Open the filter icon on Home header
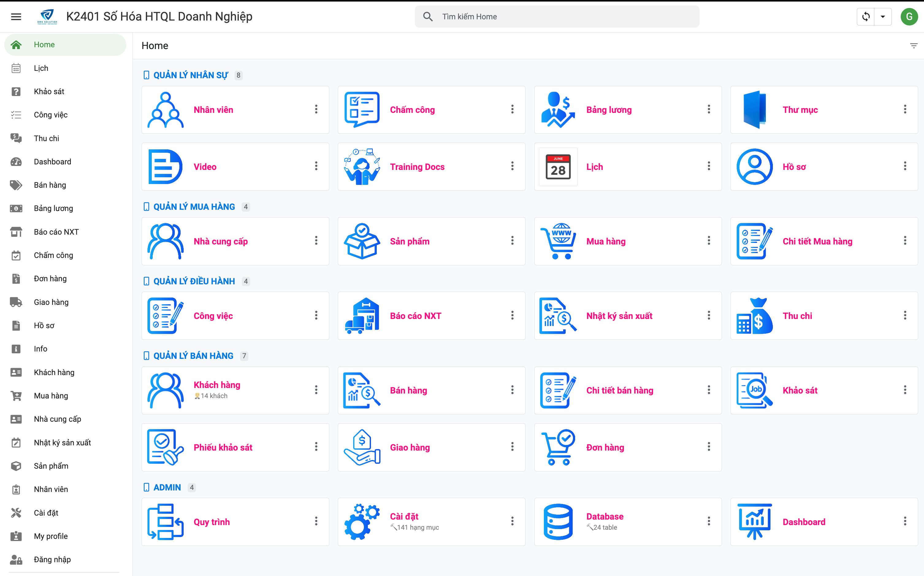Viewport: 924px width, 576px height. click(x=913, y=46)
